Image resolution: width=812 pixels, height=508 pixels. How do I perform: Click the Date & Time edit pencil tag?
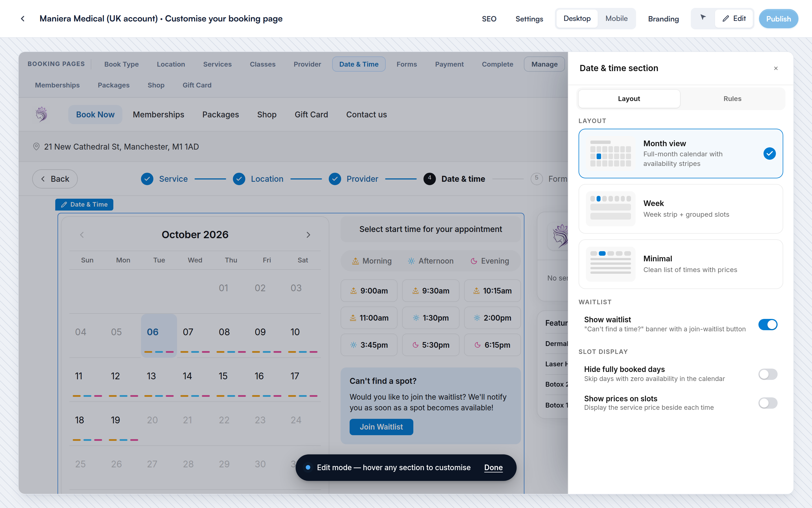(84, 205)
